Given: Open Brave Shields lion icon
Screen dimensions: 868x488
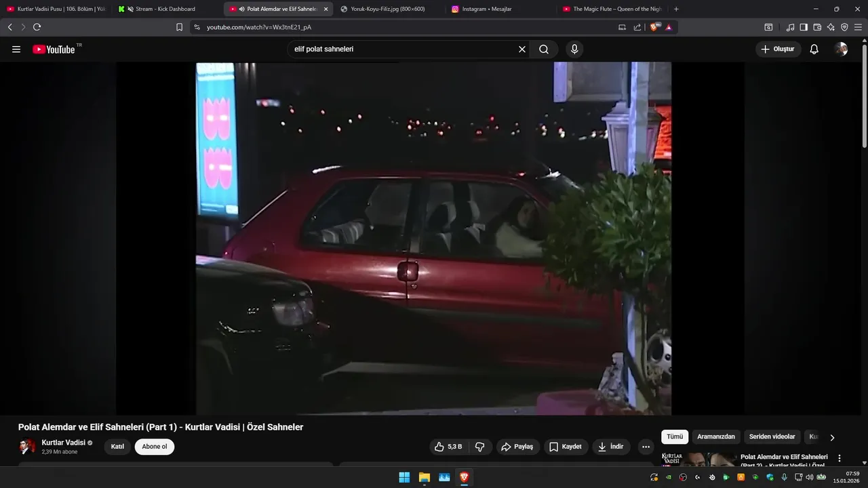Looking at the screenshot, I should coord(655,27).
